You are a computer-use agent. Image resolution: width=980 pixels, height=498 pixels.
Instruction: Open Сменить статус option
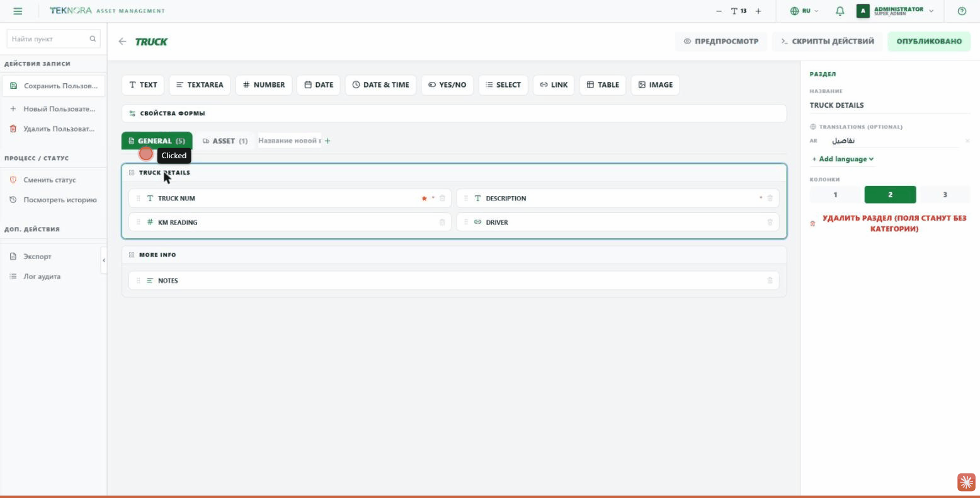click(x=54, y=180)
